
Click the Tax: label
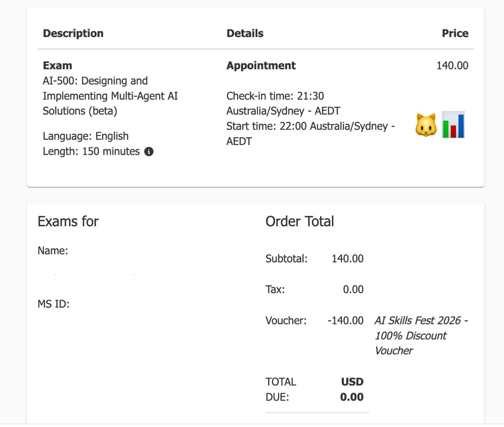pyautogui.click(x=275, y=289)
